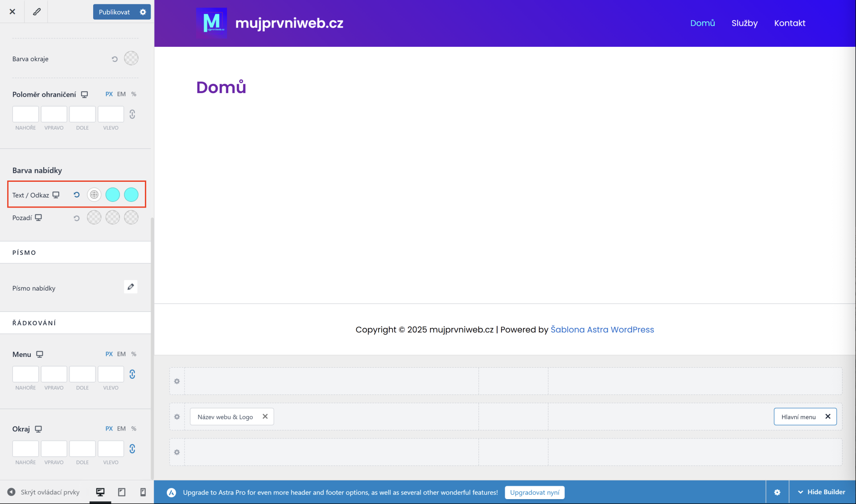This screenshot has width=856, height=504.
Task: Open middle header row settings gear
Action: tap(177, 417)
